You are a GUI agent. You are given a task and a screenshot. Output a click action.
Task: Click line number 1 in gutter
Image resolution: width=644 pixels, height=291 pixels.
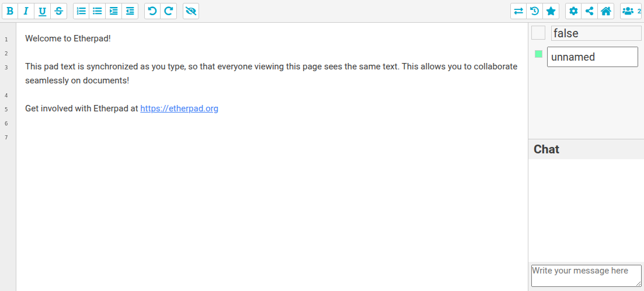tap(6, 40)
